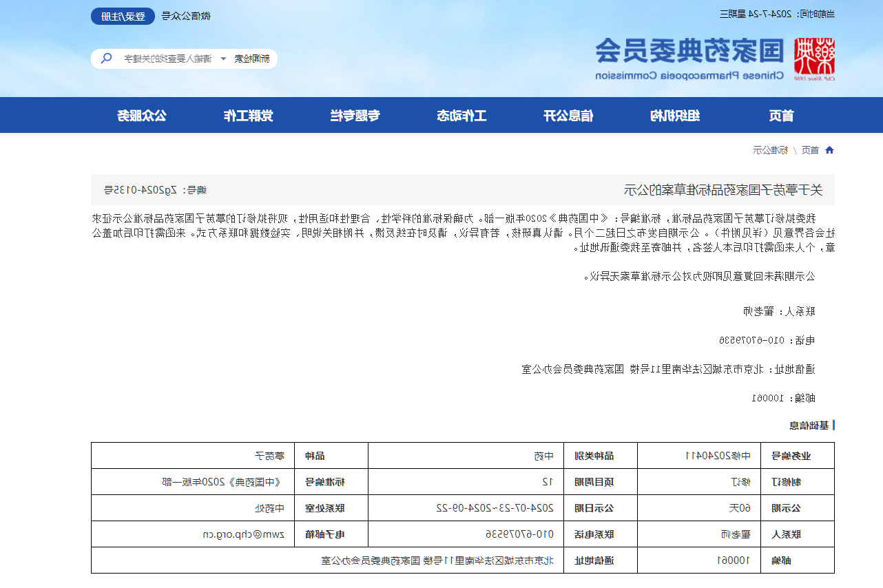Click the red seal logo of the commission

tap(813, 58)
